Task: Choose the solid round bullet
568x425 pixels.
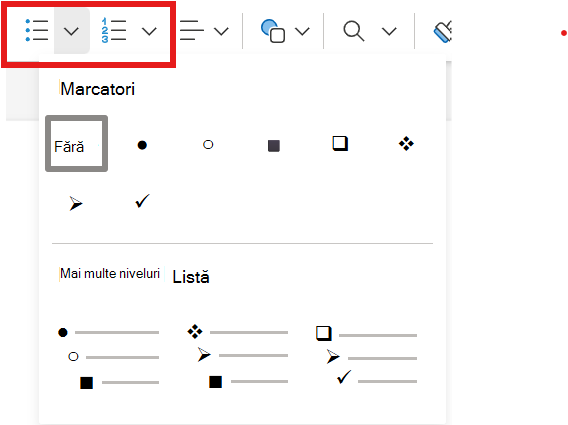Action: 142,145
